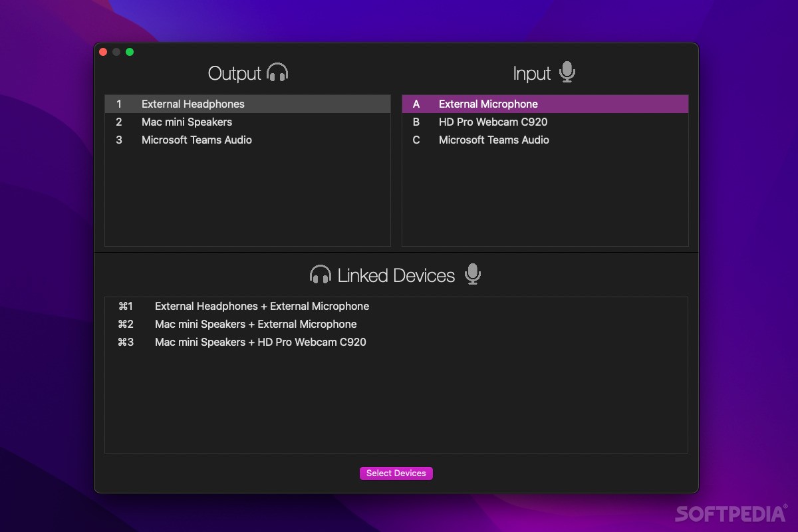Choose Microsoft Teams Audio in Input list
The width and height of the screenshot is (798, 532).
[545, 140]
